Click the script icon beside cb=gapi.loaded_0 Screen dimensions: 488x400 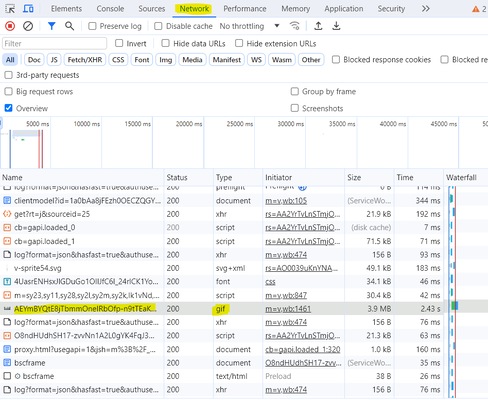coord(7,228)
